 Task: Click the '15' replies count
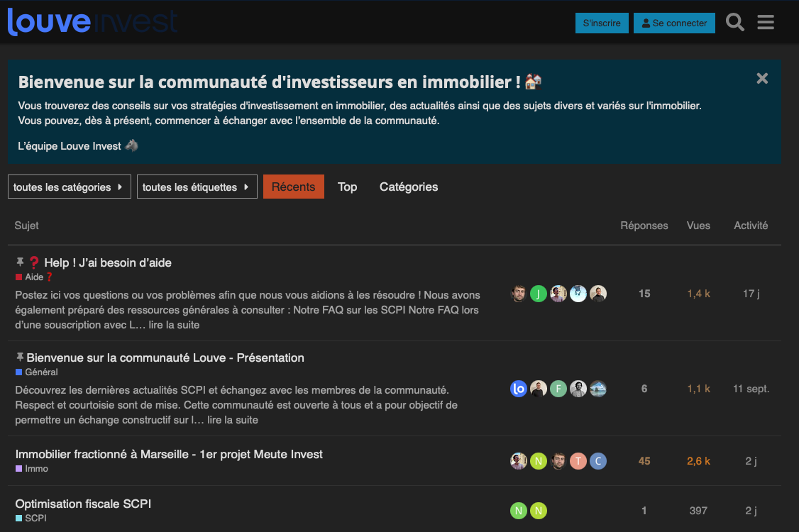point(644,294)
